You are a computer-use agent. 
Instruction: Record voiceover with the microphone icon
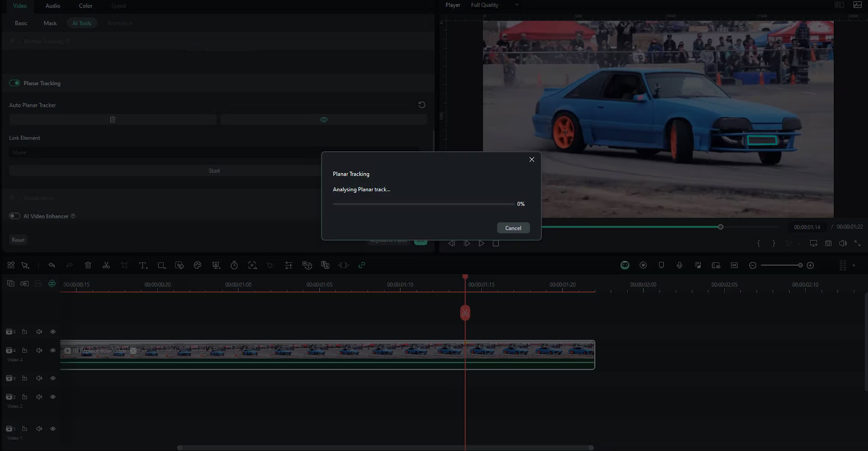[679, 266]
